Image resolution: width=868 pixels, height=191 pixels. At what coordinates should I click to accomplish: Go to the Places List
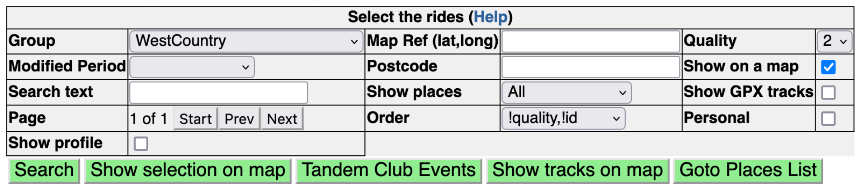[x=748, y=171]
